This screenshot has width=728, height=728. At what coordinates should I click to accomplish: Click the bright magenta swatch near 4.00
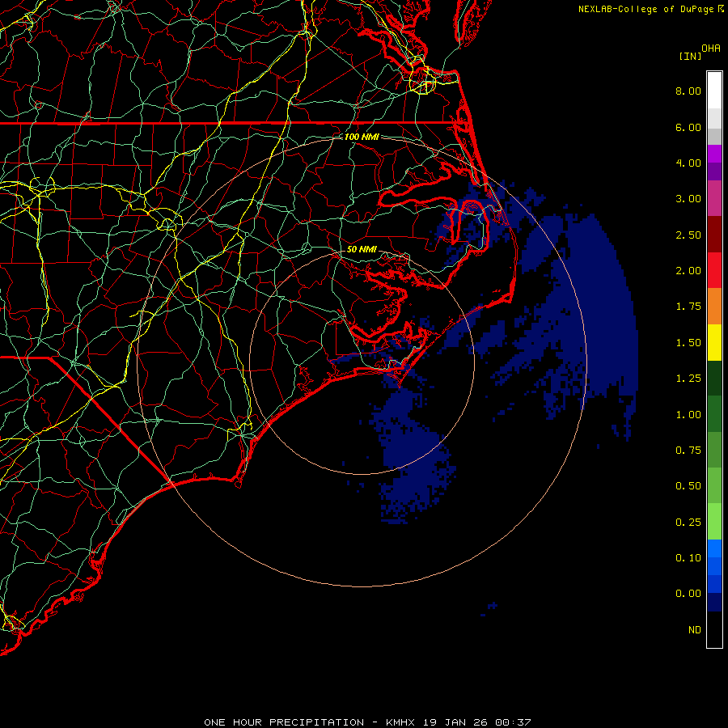click(x=714, y=154)
